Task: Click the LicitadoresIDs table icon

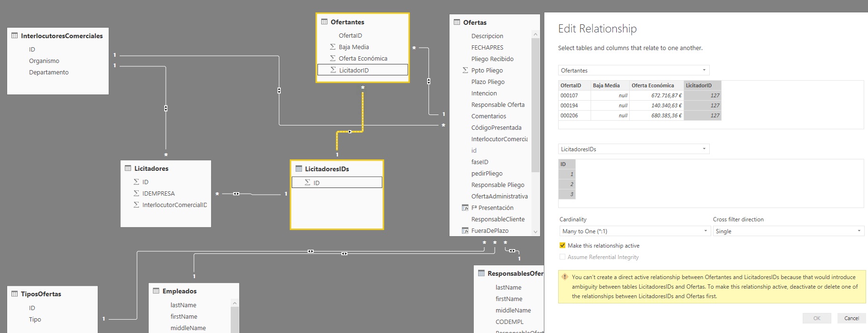Action: (298, 168)
